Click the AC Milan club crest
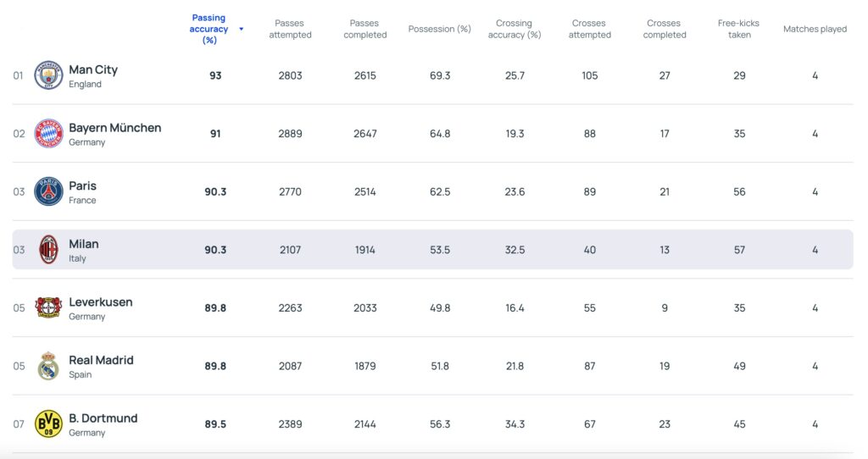Image resolution: width=868 pixels, height=459 pixels. (48, 250)
